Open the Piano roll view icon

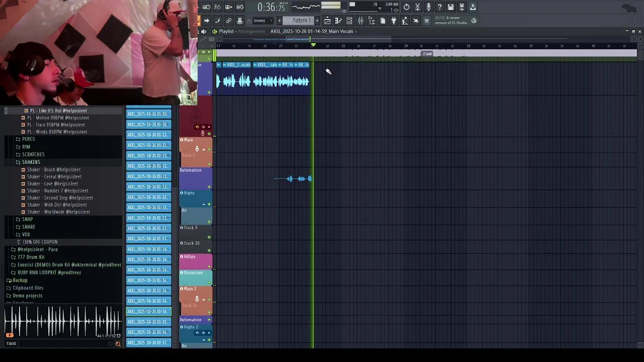pos(338,21)
